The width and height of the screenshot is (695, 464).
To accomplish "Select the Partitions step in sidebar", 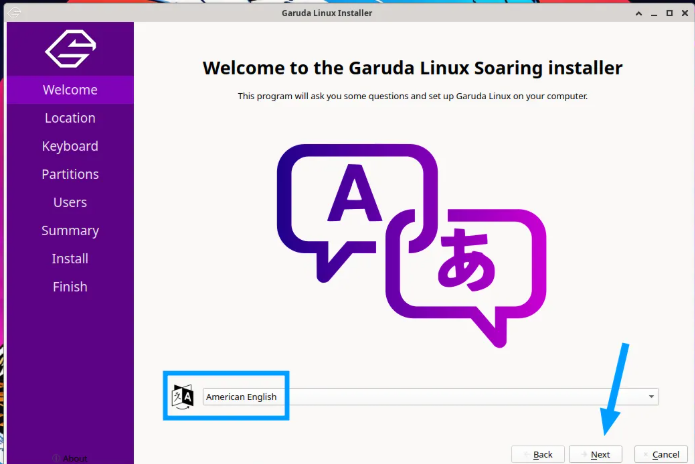I will click(70, 174).
